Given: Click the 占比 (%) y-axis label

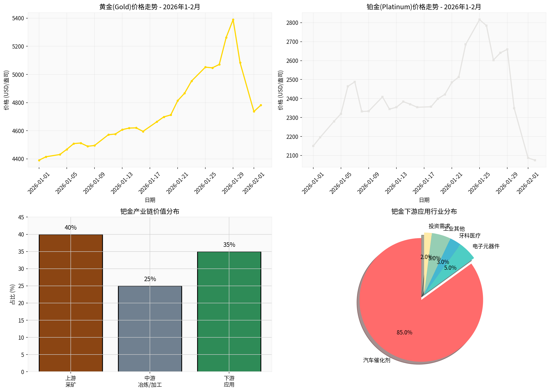Looking at the screenshot, I should pyautogui.click(x=12, y=294).
